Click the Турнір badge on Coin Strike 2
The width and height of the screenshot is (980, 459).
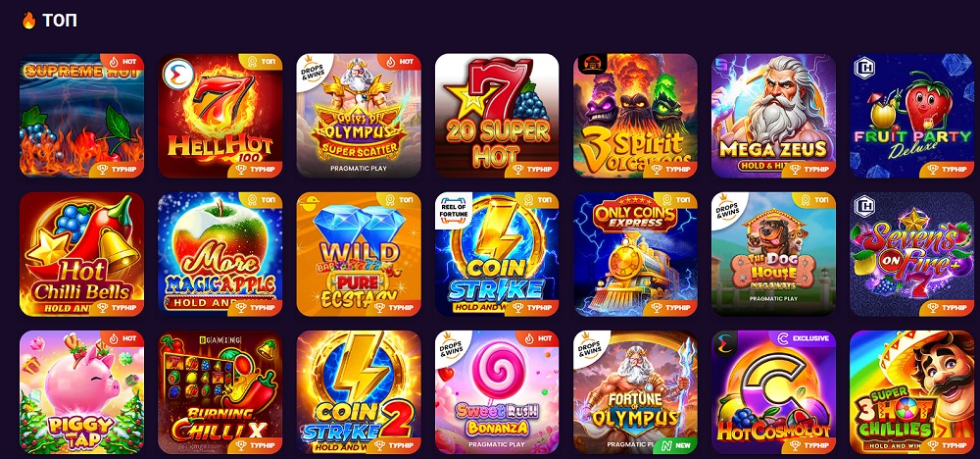394,446
